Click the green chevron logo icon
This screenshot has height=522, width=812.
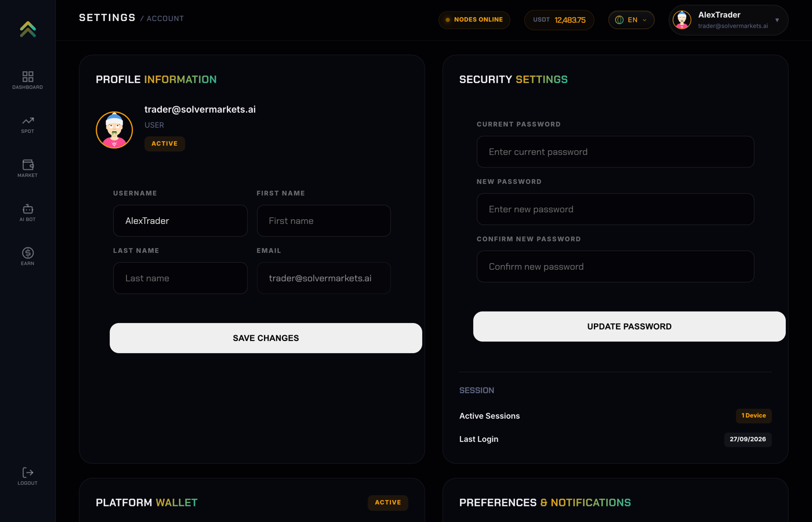(x=28, y=29)
